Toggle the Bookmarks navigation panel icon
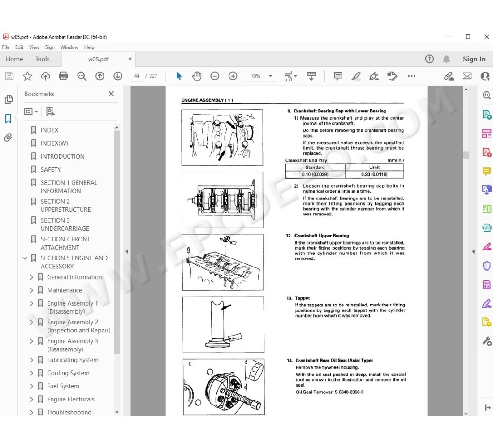The height and width of the screenshot is (448, 493). [8, 119]
